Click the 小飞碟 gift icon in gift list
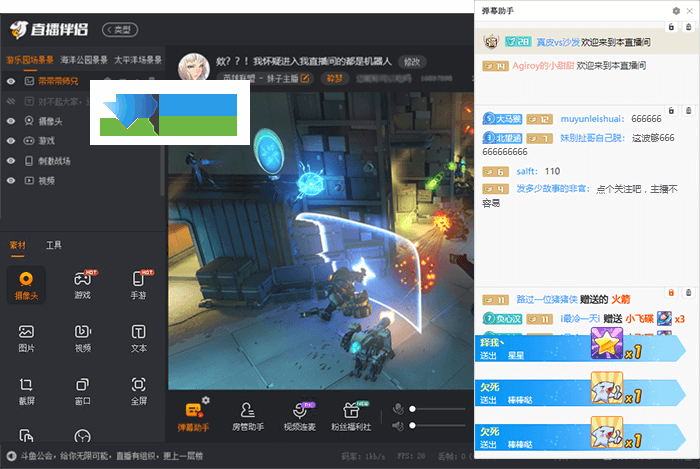This screenshot has width=700, height=469. [x=664, y=319]
